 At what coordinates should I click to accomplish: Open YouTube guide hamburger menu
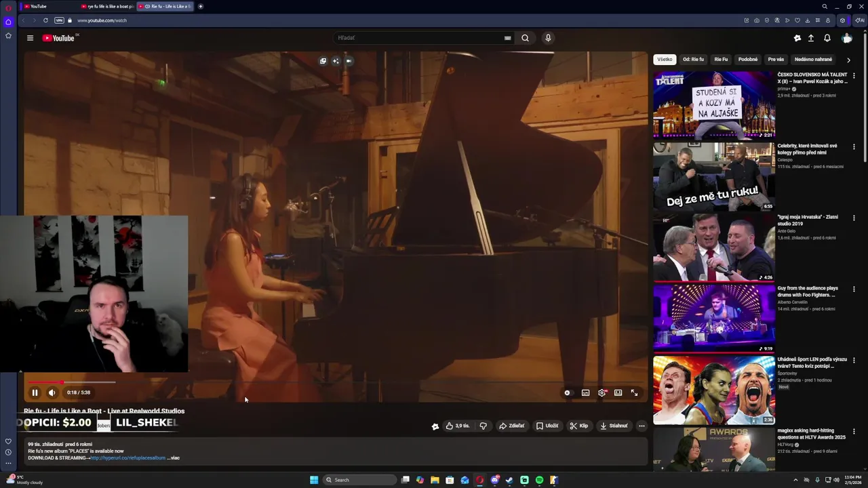point(30,38)
